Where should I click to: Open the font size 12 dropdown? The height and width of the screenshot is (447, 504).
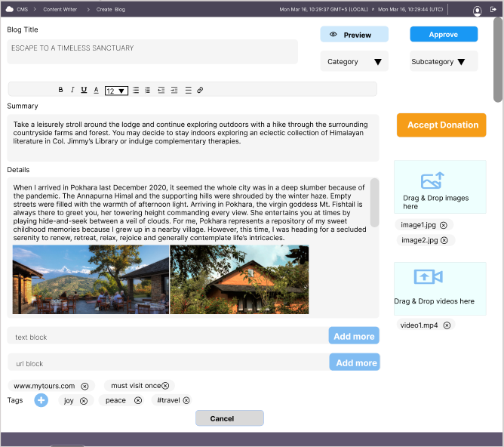116,91
